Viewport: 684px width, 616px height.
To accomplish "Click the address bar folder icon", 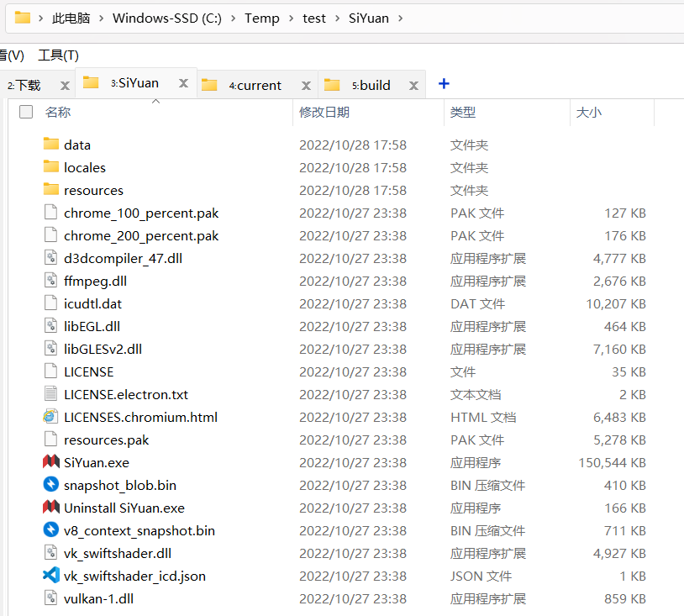I will (x=23, y=18).
